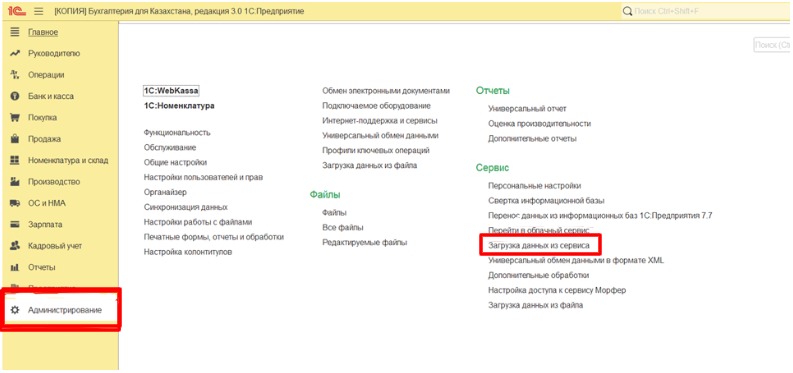The image size is (793, 373).
Task: Open Настройка колонтитулов
Action: [188, 252]
